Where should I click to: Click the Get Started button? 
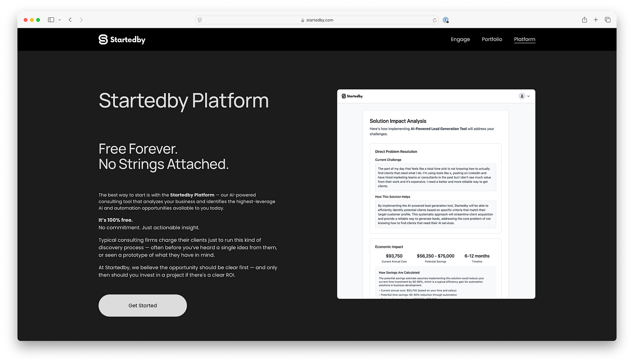(x=142, y=305)
